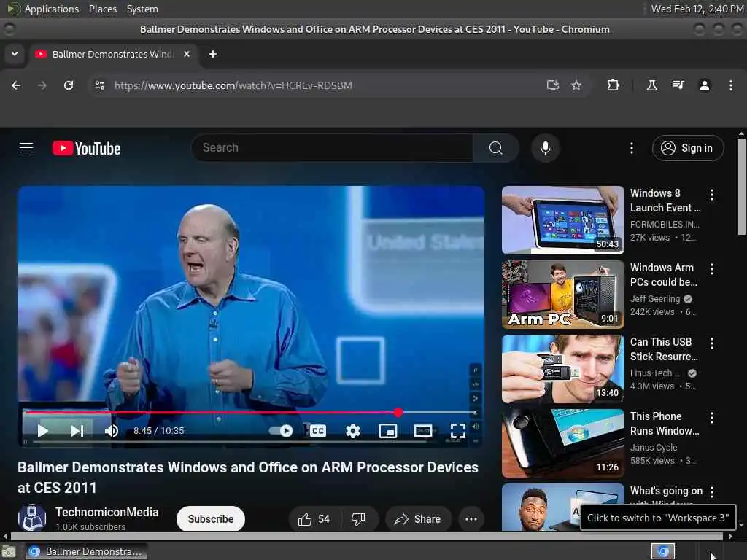Viewport: 747px width, 560px height.
Task: Open the tab search dropdown arrow
Action: tap(15, 54)
